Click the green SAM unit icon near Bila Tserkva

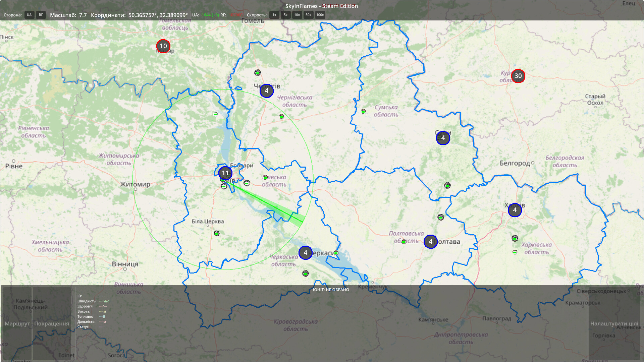tap(217, 233)
